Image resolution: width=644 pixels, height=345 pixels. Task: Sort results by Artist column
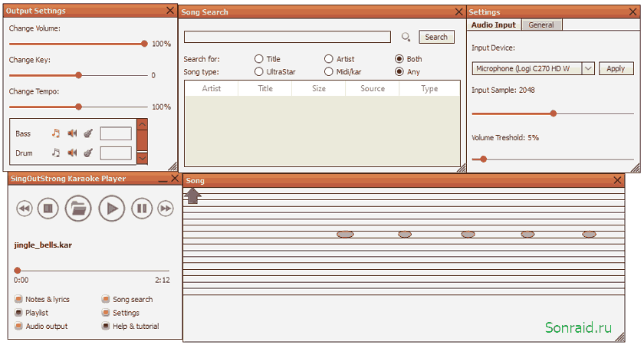211,88
